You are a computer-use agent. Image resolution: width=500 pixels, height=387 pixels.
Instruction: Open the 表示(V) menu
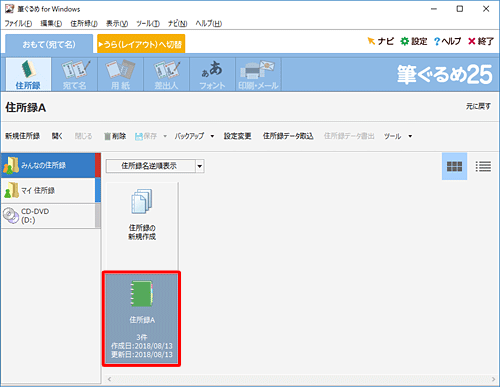(117, 23)
